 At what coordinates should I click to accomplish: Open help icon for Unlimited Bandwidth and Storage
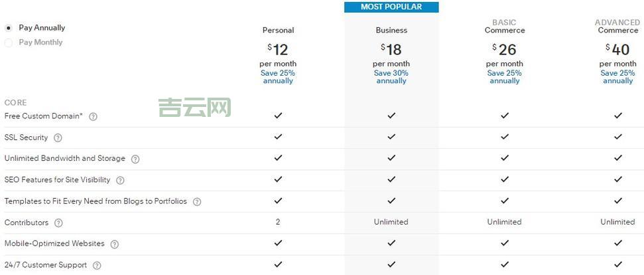click(135, 159)
